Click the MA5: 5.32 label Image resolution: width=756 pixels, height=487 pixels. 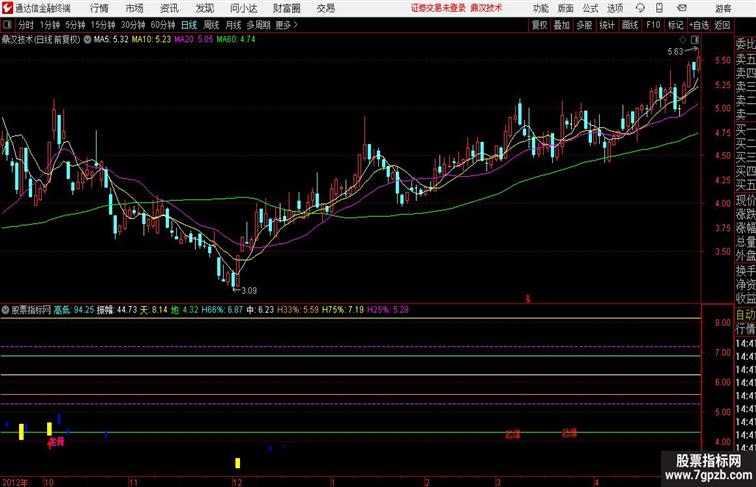tap(111, 40)
